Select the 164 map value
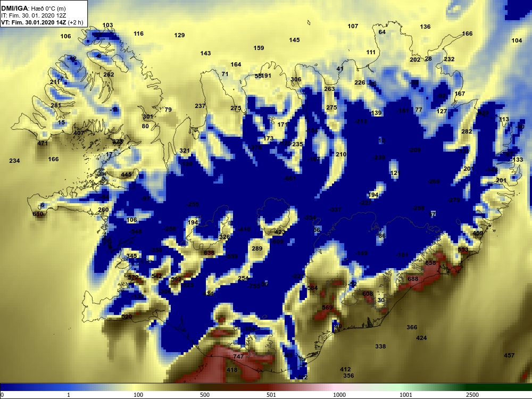The width and height of the screenshot is (532, 399). point(236,64)
